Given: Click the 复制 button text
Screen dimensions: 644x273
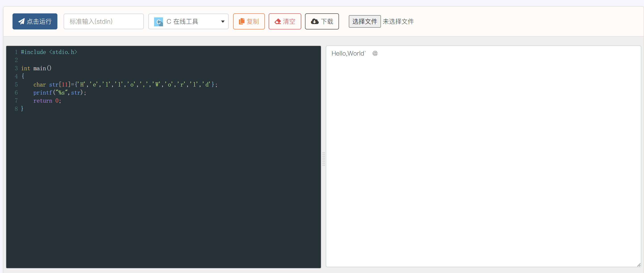Looking at the screenshot, I should tap(253, 21).
